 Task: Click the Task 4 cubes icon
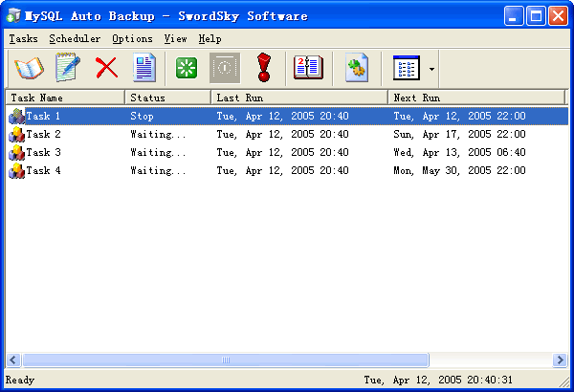click(16, 170)
